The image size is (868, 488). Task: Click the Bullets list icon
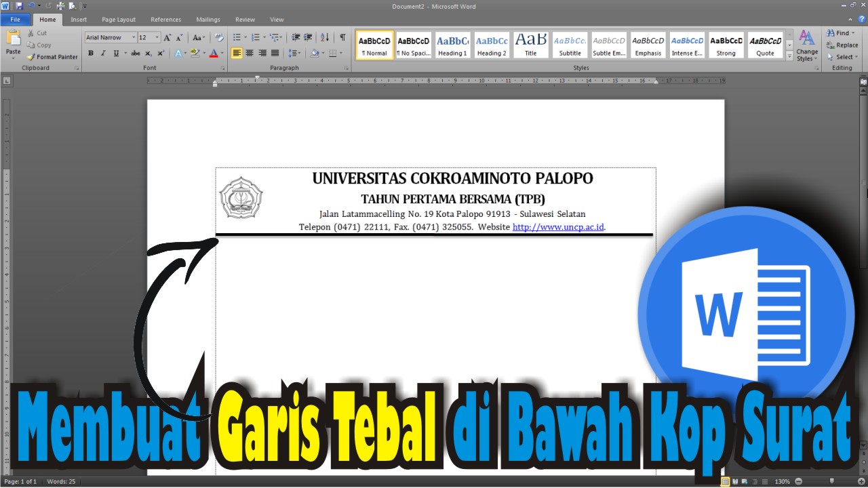[x=237, y=38]
